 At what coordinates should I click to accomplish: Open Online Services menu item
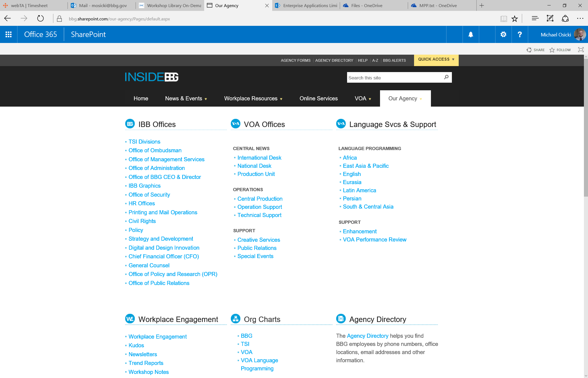click(x=318, y=98)
